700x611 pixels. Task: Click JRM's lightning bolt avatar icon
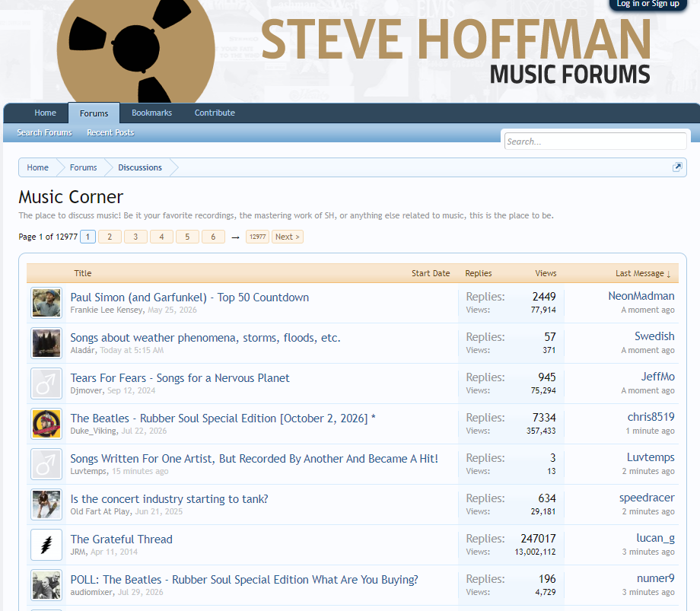pos(46,545)
